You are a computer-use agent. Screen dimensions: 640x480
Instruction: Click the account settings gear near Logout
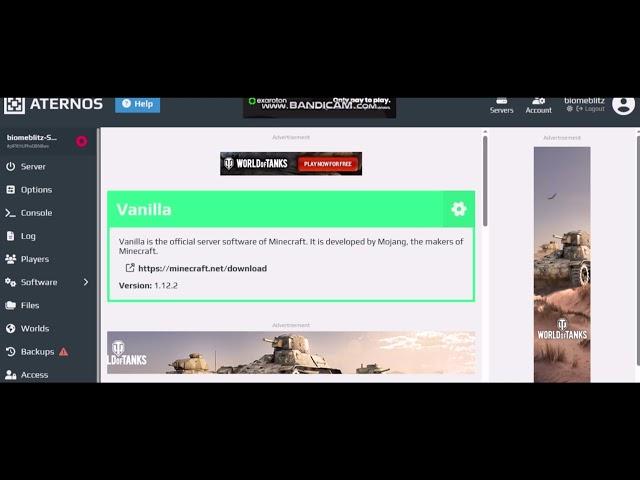click(570, 109)
